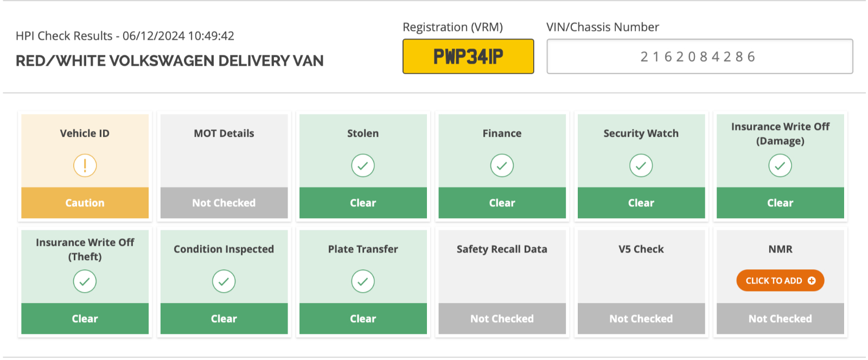The width and height of the screenshot is (868, 360).
Task: Click the NMR Not Checked status bar
Action: (x=780, y=319)
